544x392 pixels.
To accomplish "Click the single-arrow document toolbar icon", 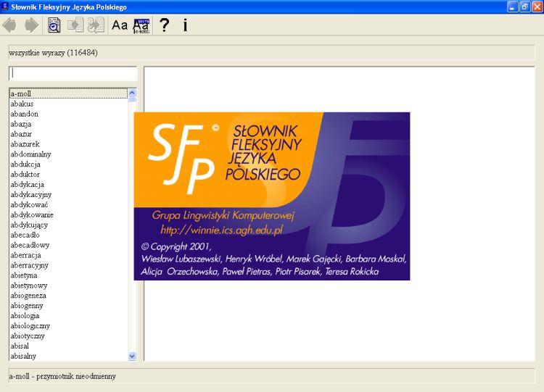I will 75,25.
